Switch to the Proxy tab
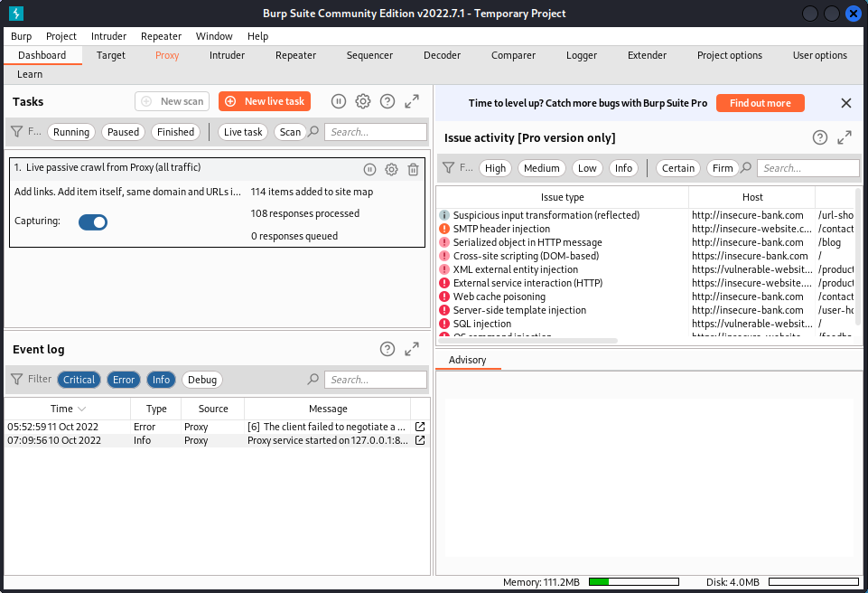868x593 pixels. coord(167,55)
